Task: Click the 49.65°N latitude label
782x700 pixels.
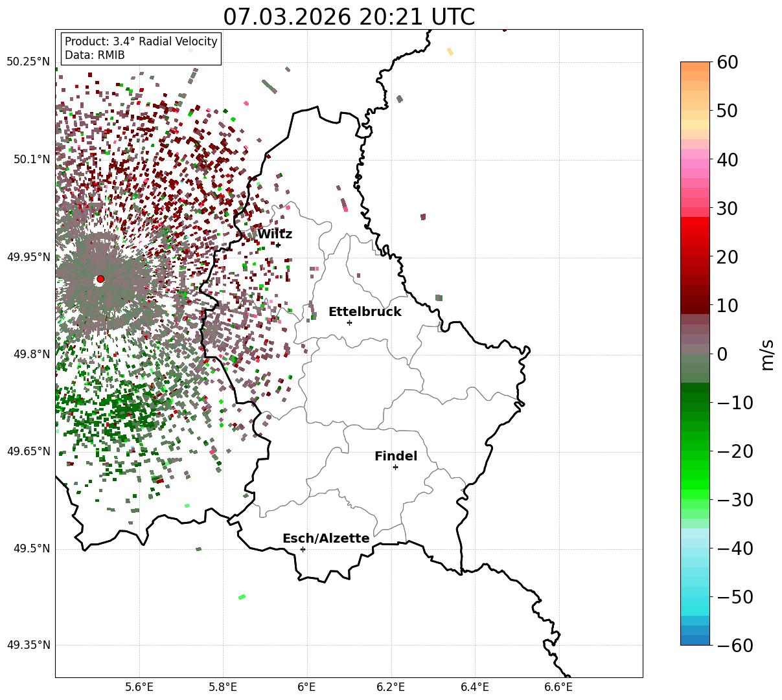Action: click(29, 451)
